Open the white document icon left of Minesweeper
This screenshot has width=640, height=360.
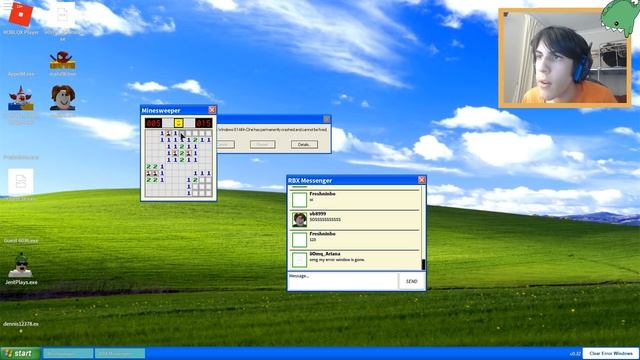coord(20,182)
